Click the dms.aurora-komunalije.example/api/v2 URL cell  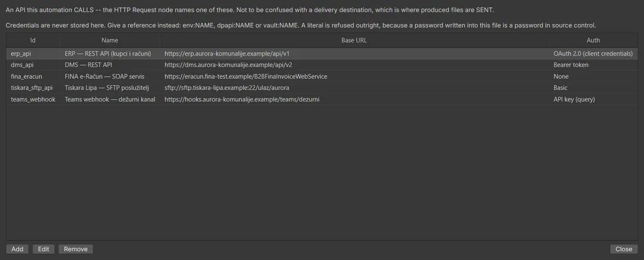[x=354, y=65]
